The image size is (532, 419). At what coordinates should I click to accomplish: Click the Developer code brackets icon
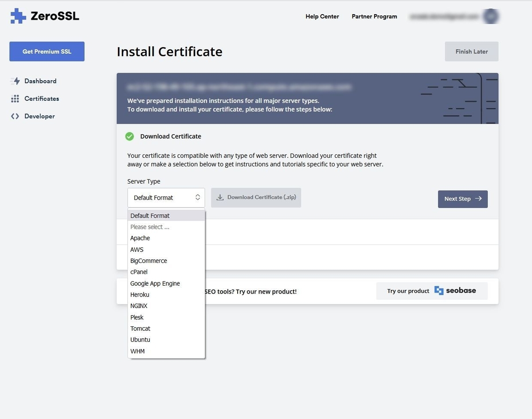[15, 116]
